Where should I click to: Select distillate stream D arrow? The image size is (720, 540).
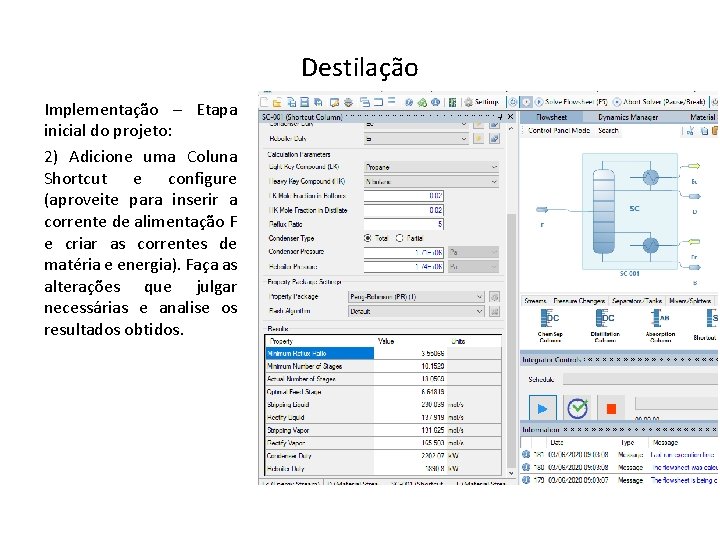pyautogui.click(x=694, y=197)
